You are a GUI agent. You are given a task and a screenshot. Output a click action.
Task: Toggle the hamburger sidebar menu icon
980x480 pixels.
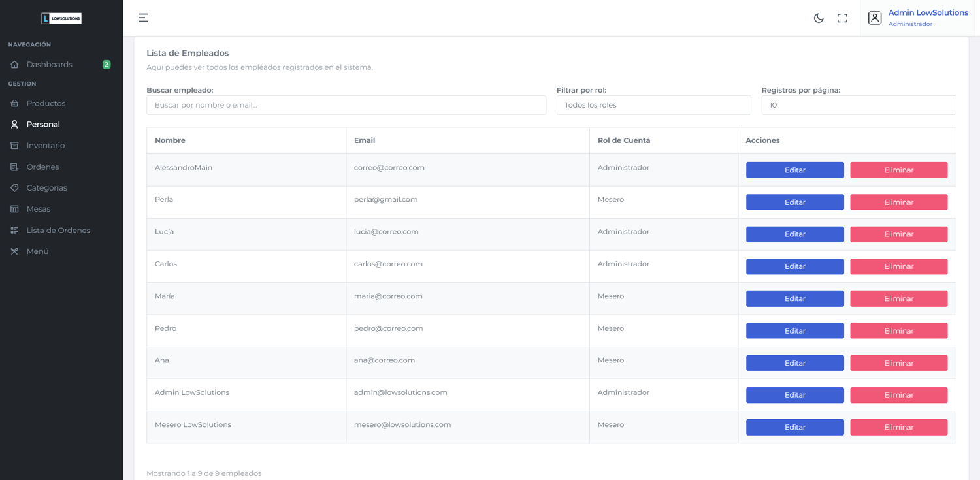coord(143,18)
